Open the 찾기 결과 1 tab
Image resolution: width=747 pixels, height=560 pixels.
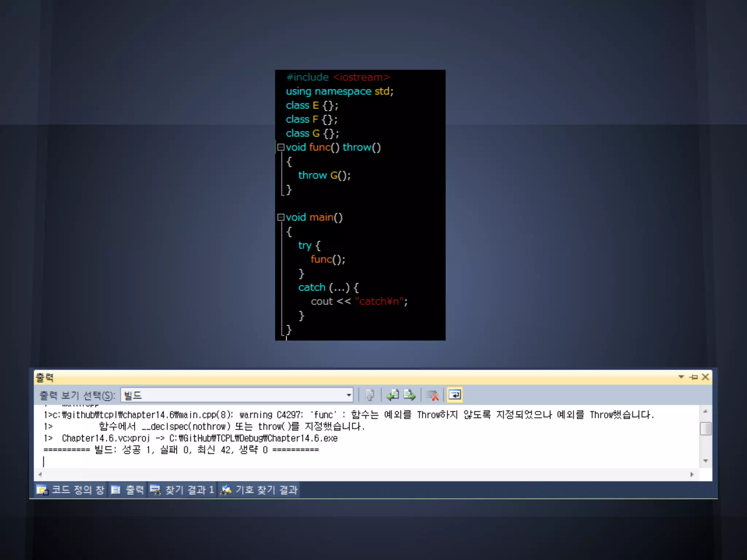click(182, 490)
